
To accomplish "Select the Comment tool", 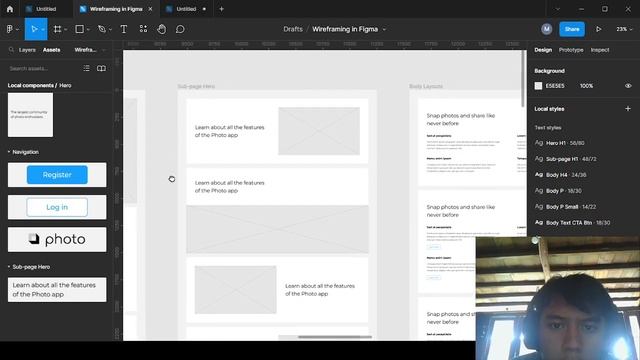I will [180, 29].
